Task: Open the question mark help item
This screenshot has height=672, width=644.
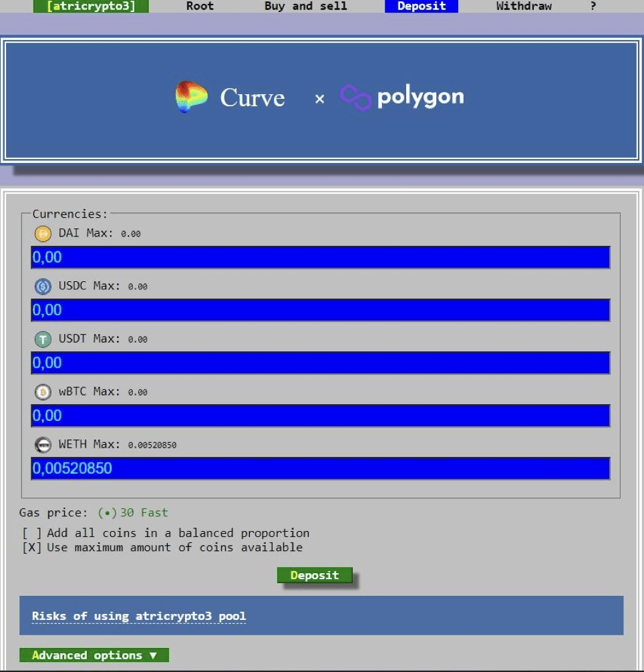Action: coord(593,6)
